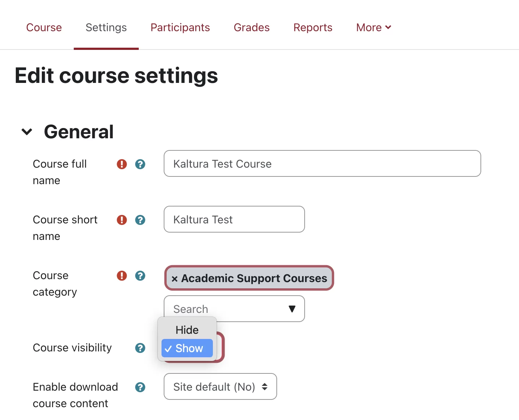Click the Course full name text field
This screenshot has width=519, height=420.
[x=322, y=164]
